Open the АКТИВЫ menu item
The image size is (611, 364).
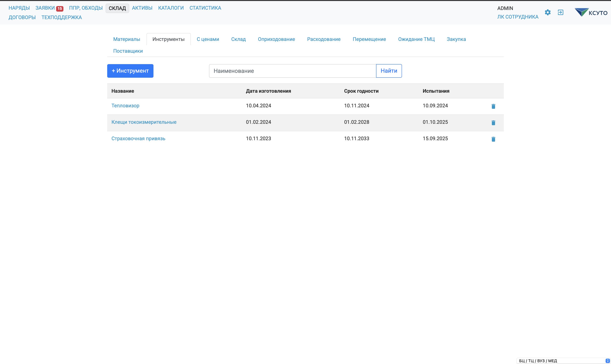pos(142,8)
